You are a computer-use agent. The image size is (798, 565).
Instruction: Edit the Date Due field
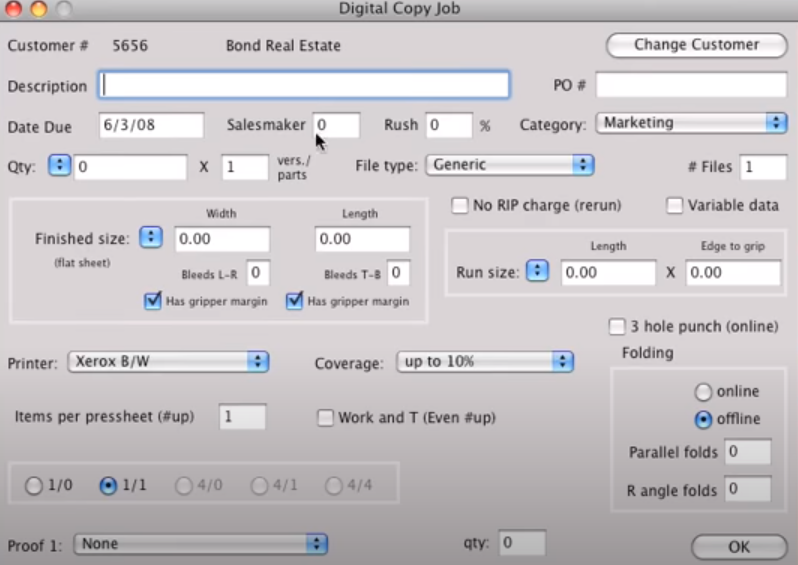[151, 125]
